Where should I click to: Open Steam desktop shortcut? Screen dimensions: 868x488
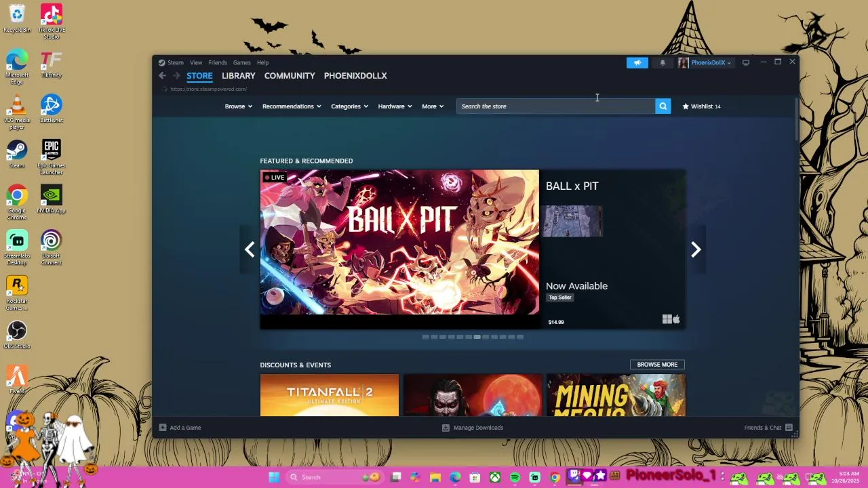tap(17, 154)
